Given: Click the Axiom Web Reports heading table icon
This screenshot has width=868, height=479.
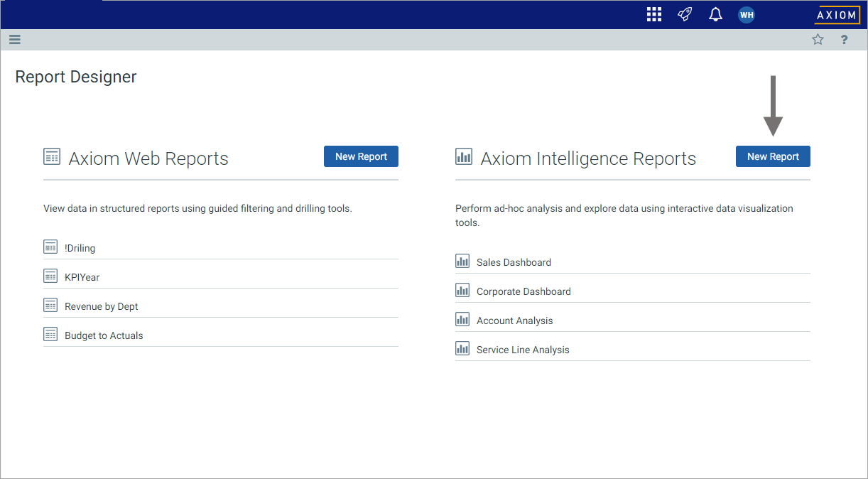Looking at the screenshot, I should (52, 156).
